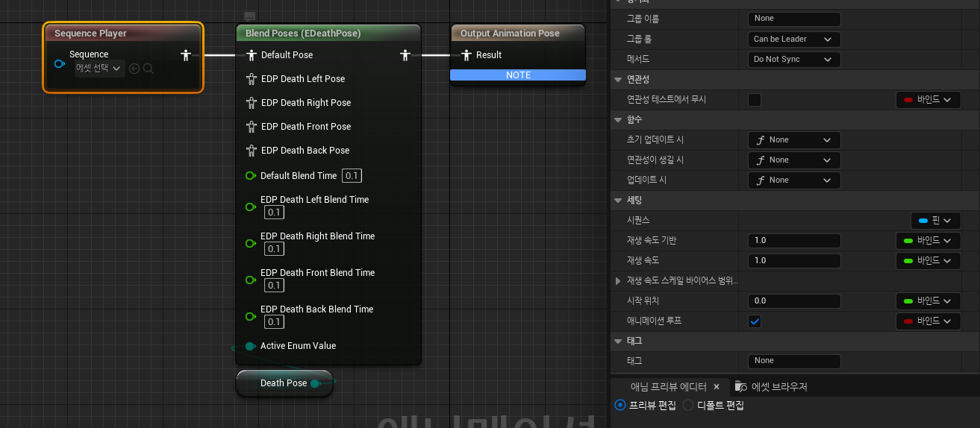This screenshot has width=980, height=428.
Task: Collapse the 연관성 section
Action: 618,79
